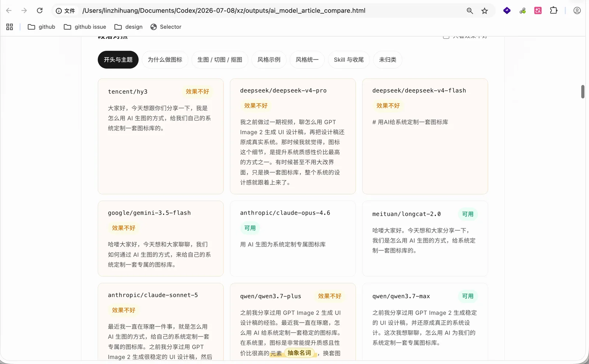
Task: Switch to the 为什么做图标 tab
Action: click(x=165, y=60)
